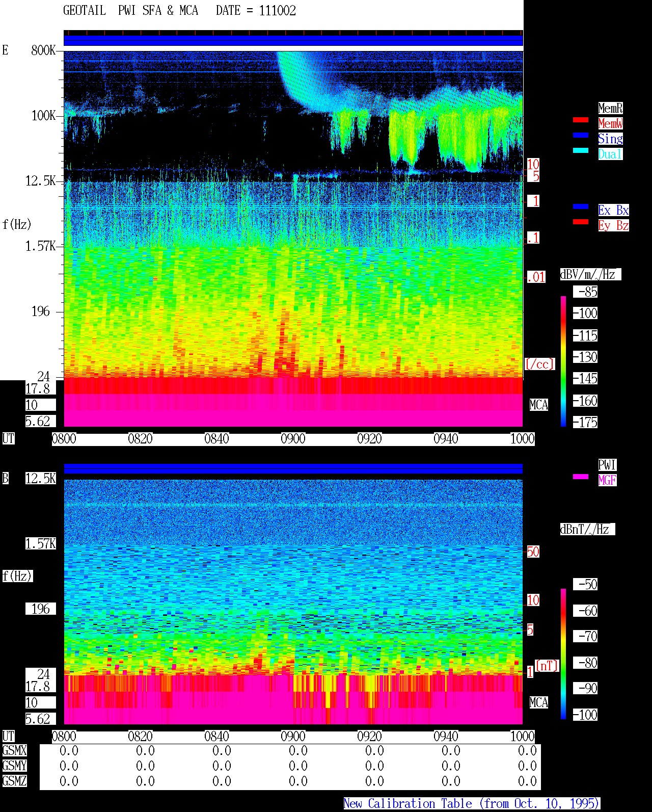Click the 0940 tick on lower time axis
Viewport: 652px width, 812px height.
(x=446, y=737)
